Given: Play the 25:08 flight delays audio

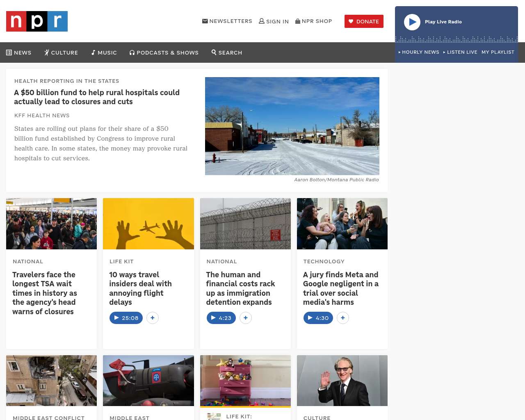Looking at the screenshot, I should click(126, 318).
